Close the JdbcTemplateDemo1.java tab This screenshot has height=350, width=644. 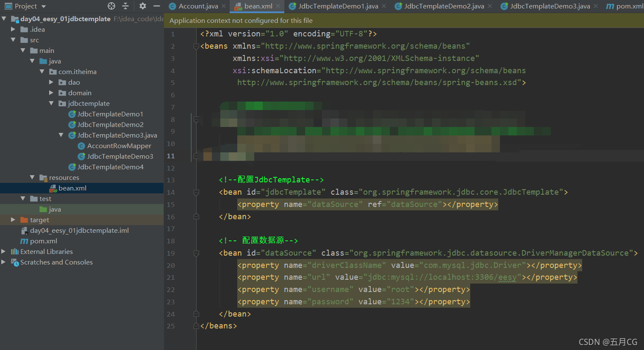[384, 6]
